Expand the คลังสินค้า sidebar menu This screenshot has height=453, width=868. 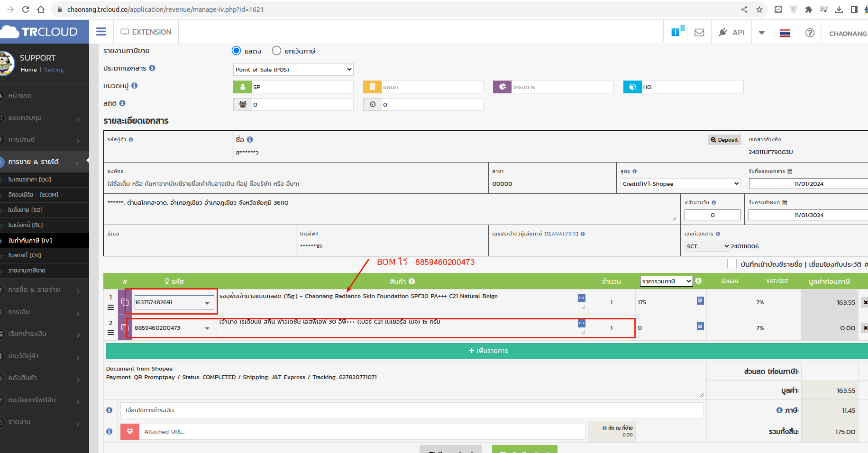[45, 378]
